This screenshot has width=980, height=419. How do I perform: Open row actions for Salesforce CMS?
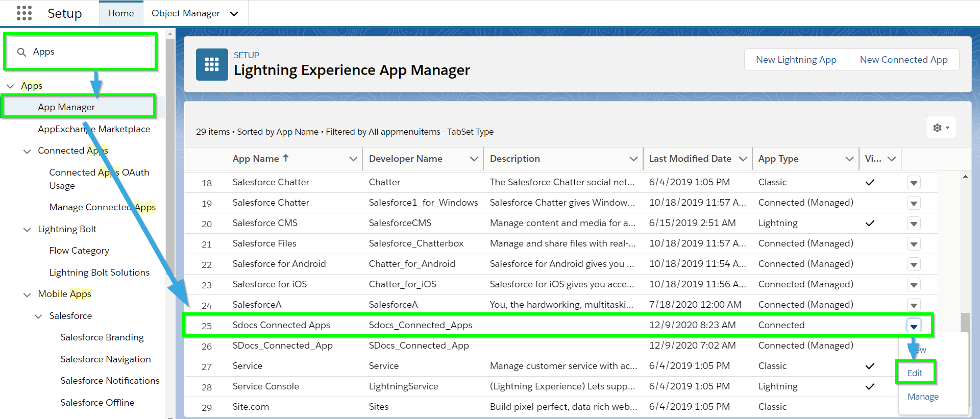pyautogui.click(x=914, y=224)
